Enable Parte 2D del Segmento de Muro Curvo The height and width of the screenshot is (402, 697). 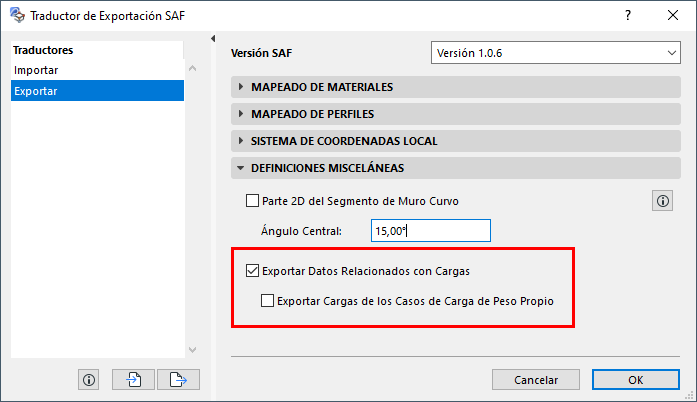point(252,201)
